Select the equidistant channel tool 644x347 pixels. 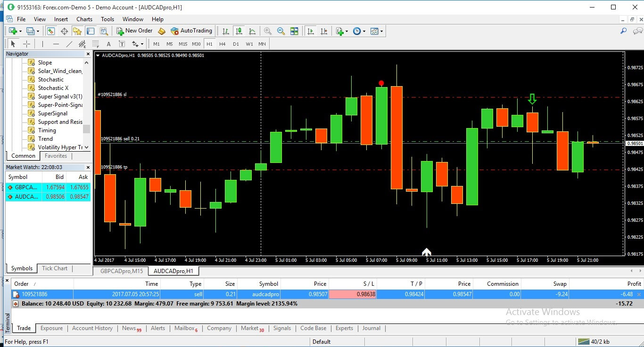click(x=83, y=44)
